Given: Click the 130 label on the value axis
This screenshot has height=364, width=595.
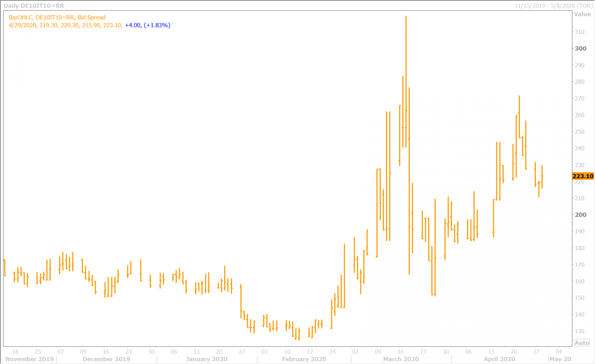Looking at the screenshot, I should coord(579,331).
